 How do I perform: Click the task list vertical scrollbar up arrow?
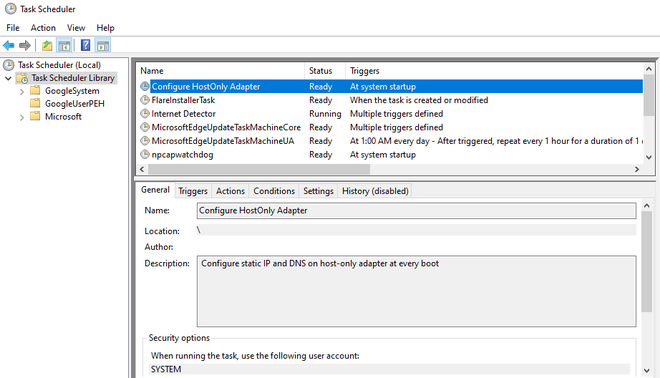(x=649, y=69)
